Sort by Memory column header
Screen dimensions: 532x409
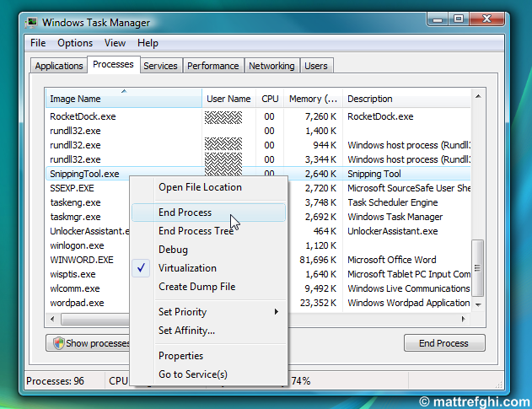coord(313,99)
